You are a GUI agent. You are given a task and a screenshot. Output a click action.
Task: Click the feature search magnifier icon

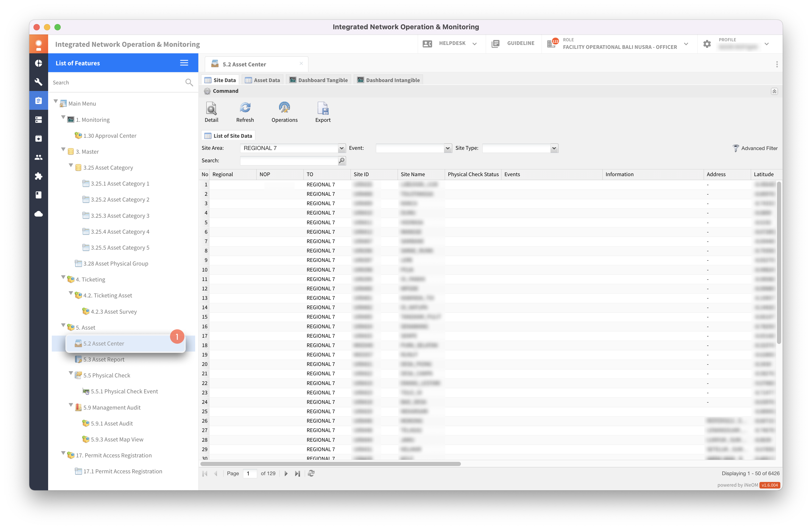[x=189, y=83]
